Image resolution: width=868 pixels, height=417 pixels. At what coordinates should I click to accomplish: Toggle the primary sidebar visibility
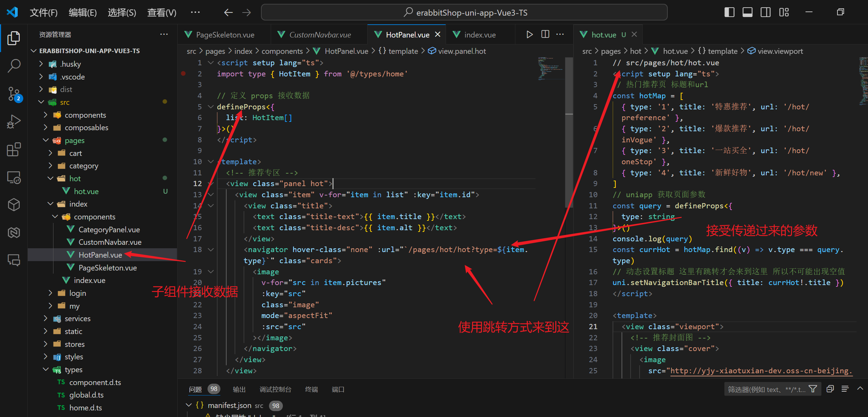(729, 12)
